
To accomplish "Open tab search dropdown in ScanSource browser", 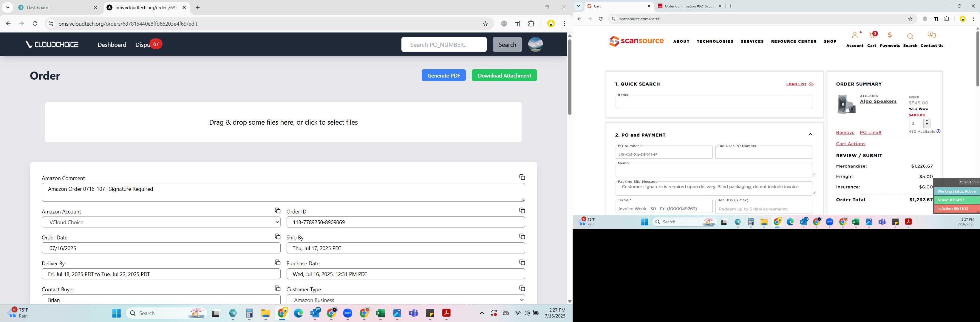I will (578, 6).
